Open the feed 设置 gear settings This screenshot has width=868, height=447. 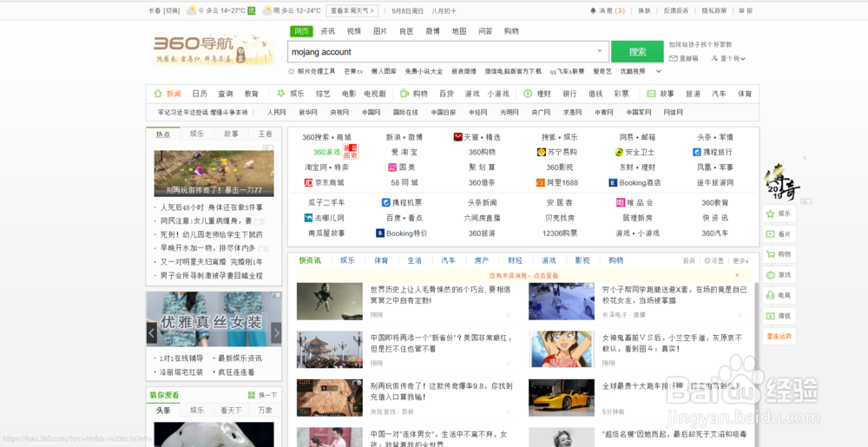(713, 260)
